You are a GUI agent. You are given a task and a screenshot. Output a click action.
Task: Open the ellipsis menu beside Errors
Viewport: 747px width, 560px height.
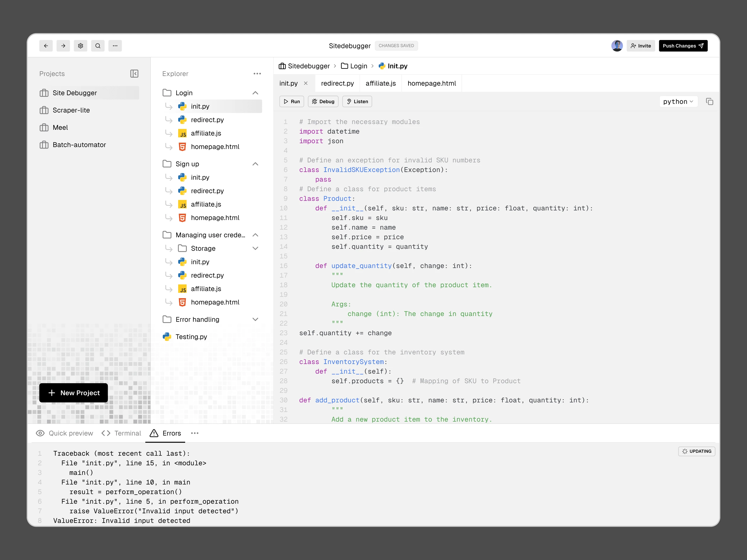tap(194, 433)
